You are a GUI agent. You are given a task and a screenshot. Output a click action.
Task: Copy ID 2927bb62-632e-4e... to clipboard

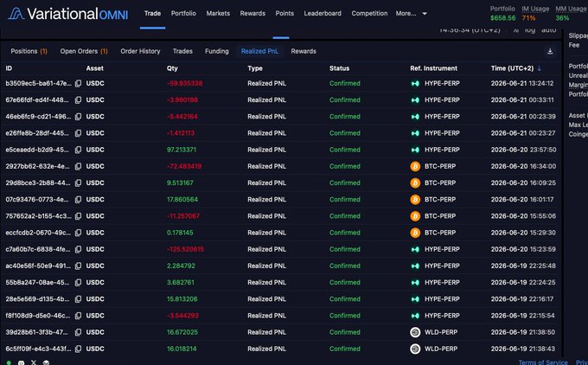coord(78,166)
